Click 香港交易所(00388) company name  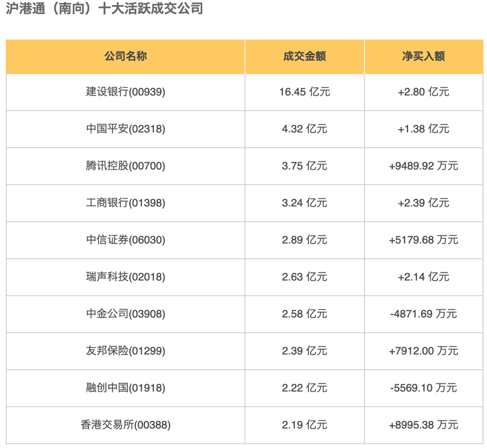(125, 425)
